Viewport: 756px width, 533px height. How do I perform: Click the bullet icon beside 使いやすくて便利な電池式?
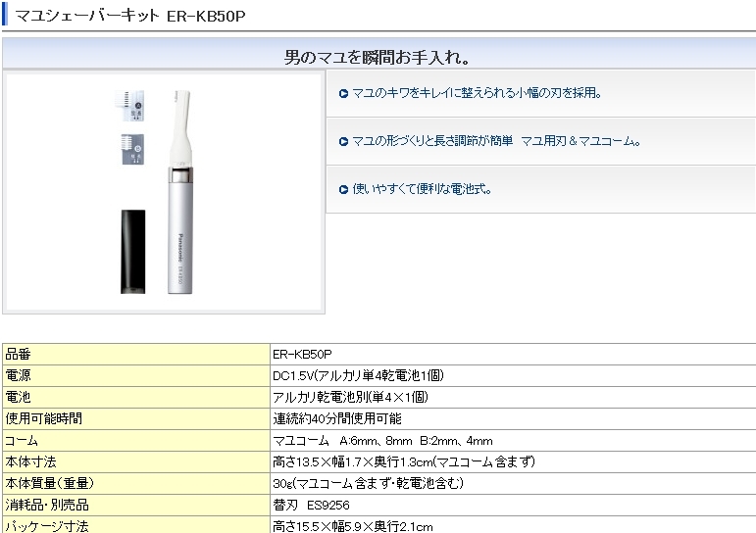tap(343, 189)
